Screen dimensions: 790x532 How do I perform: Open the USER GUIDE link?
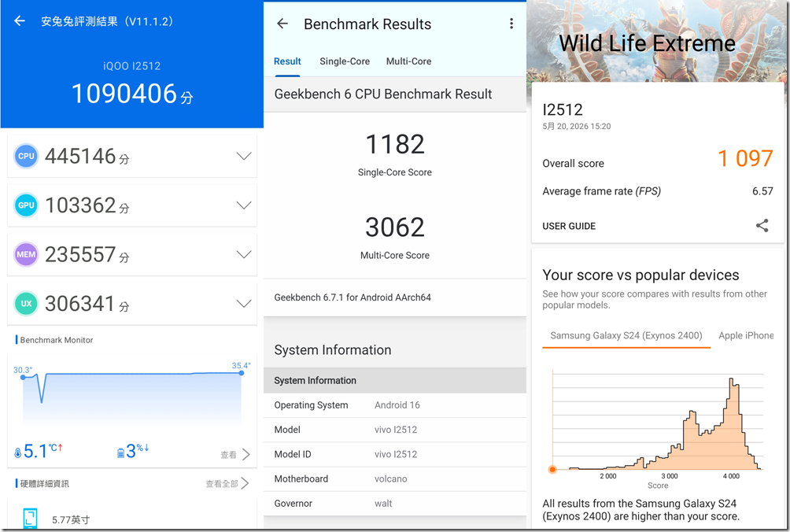click(569, 226)
